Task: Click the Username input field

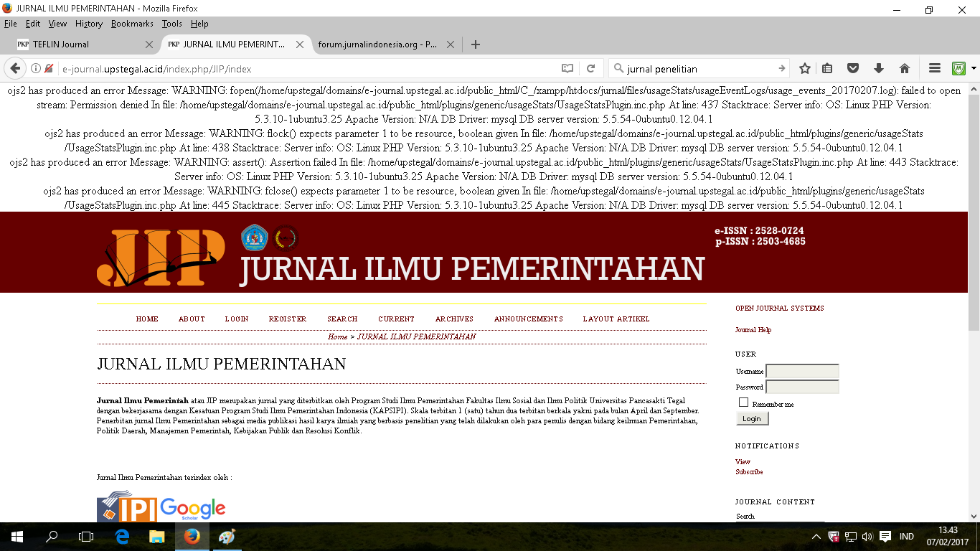Action: pos(802,372)
